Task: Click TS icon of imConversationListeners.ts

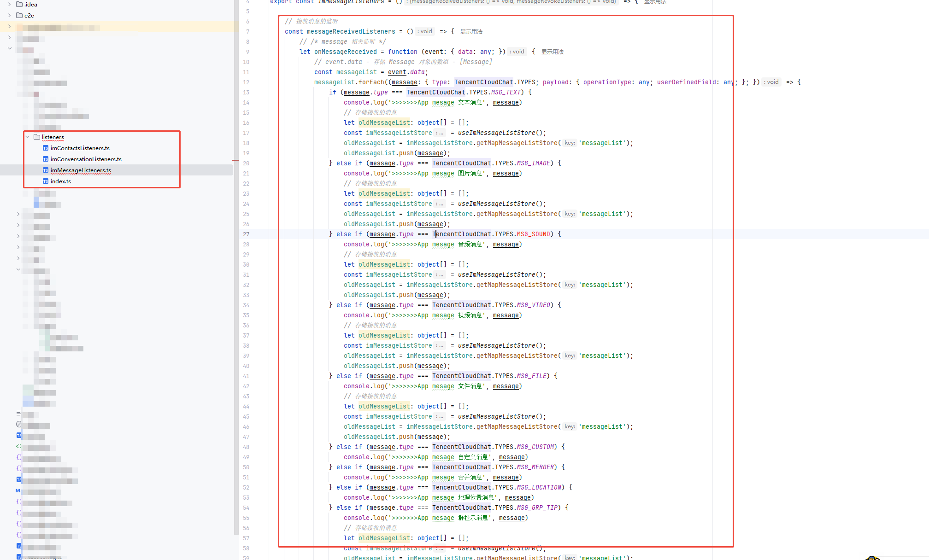Action: tap(45, 159)
